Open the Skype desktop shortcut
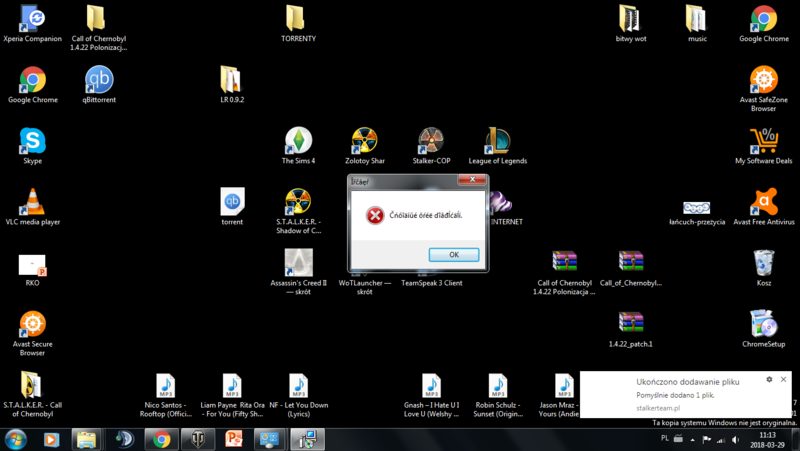The width and height of the screenshot is (800, 451). tap(32, 141)
